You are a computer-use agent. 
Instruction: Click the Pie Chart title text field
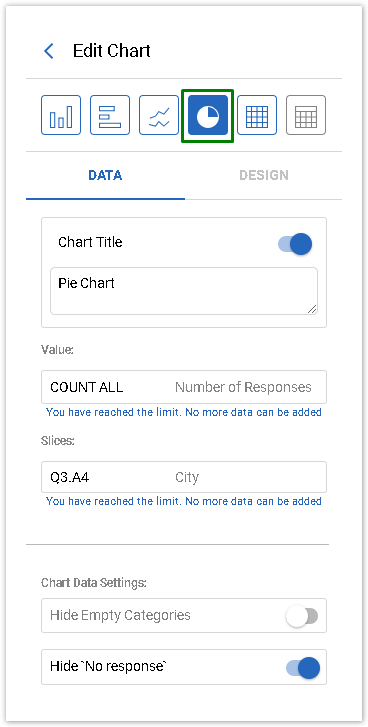click(x=184, y=291)
